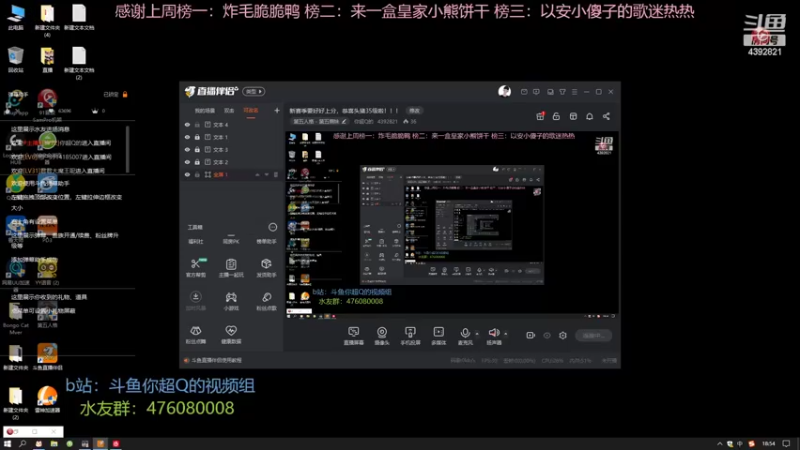
Task: Open the This PC icon on the desktop
Action: tap(16, 17)
